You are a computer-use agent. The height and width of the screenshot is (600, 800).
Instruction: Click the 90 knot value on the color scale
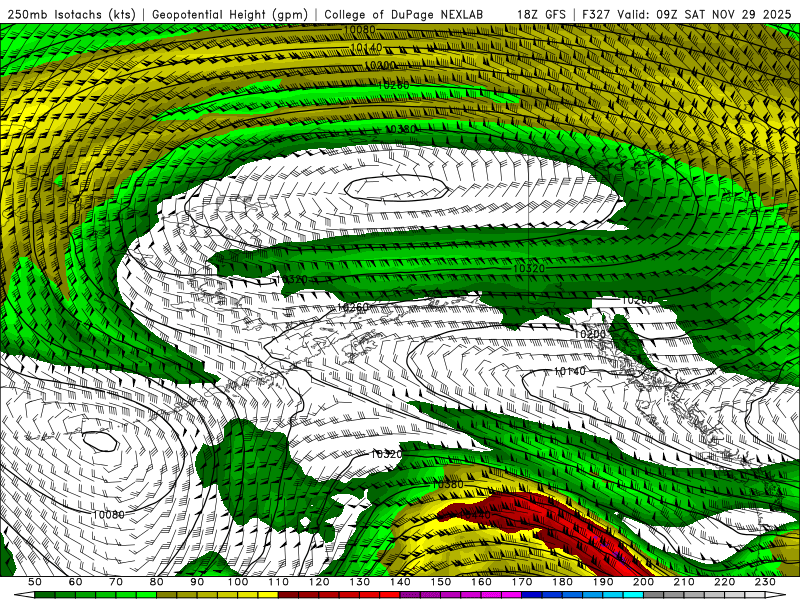click(x=197, y=582)
